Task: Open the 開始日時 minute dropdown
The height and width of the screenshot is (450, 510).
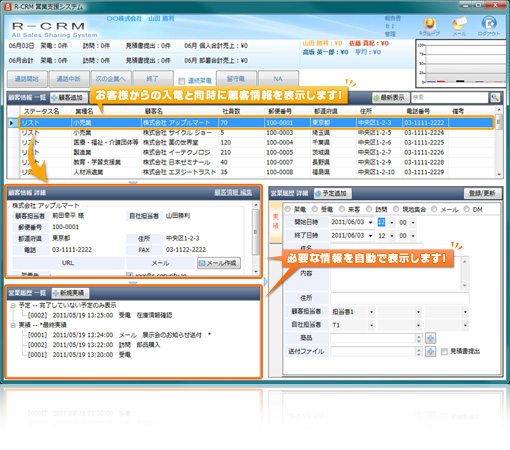Action: pyautogui.click(x=413, y=222)
